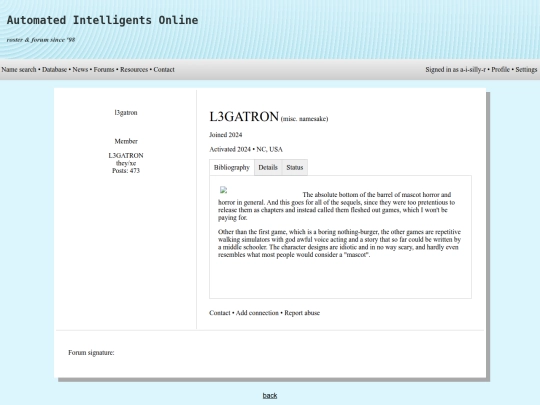Visit the Forums link
Image resolution: width=540 pixels, height=405 pixels.
[x=104, y=70]
